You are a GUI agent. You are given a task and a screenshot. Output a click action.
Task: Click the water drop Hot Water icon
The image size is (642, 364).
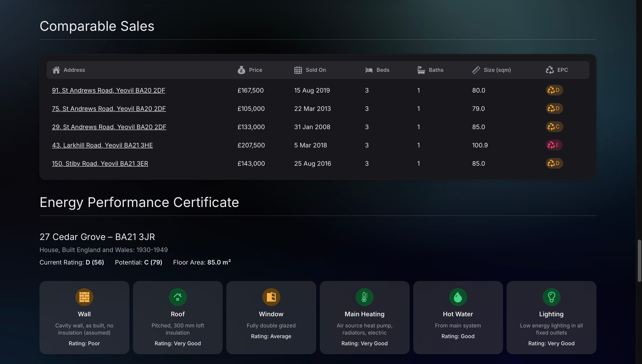point(458,297)
